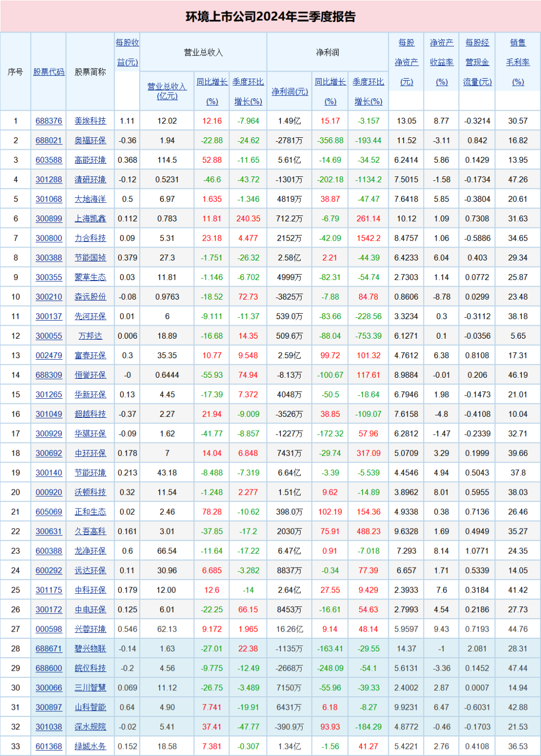541x756 pixels.
Task: Click stock code 300140
Action: pyautogui.click(x=49, y=472)
